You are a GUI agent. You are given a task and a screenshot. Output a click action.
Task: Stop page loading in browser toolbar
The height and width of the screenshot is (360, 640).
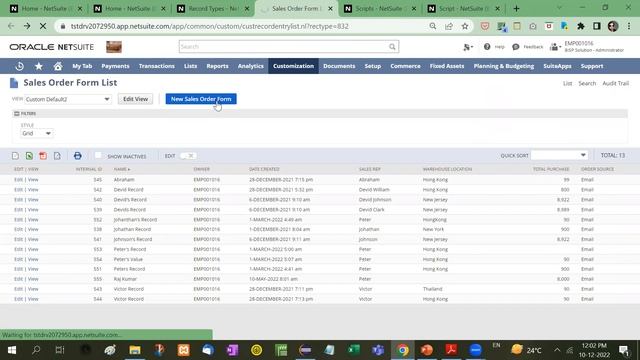(43, 26)
